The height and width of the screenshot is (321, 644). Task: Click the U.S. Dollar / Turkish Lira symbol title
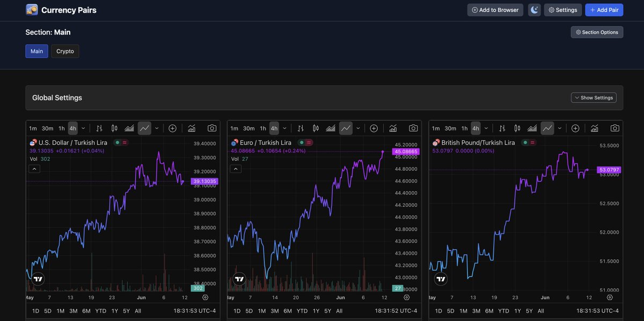[72, 143]
